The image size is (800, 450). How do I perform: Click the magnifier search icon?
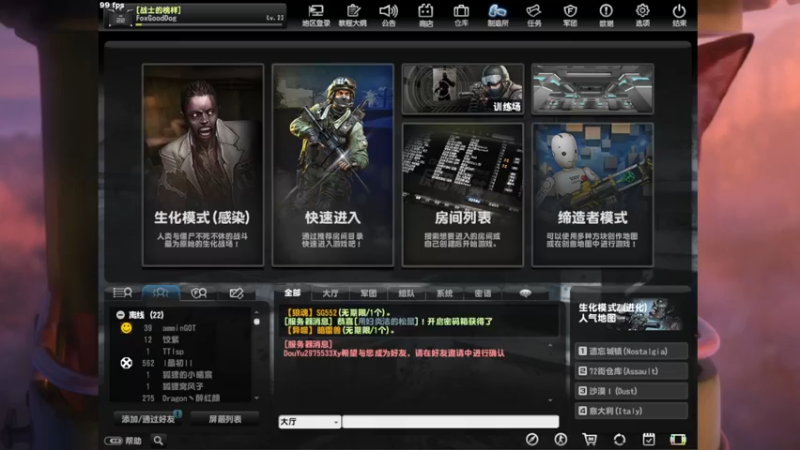pos(159,440)
